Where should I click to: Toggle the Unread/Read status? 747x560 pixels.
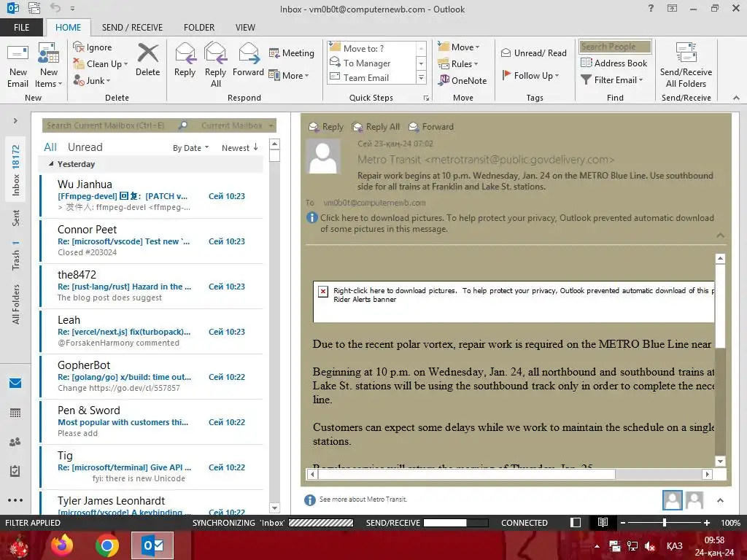coord(533,52)
